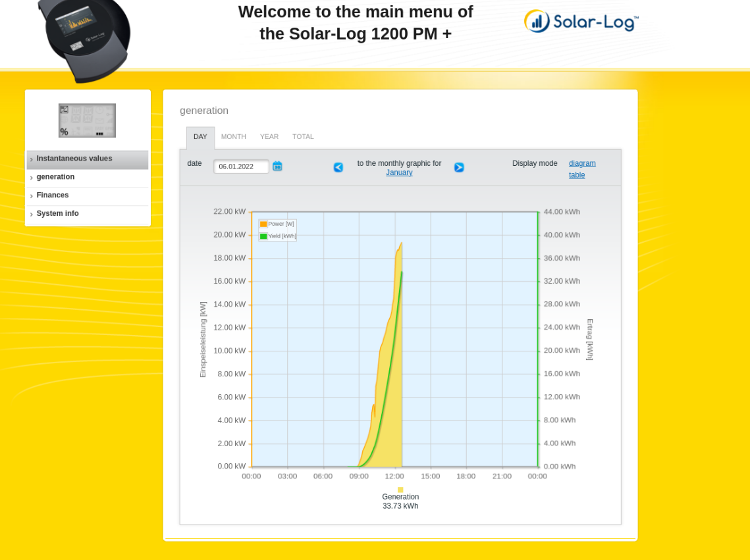Switch to the MONTH tab
This screenshot has width=750, height=560.
(233, 136)
